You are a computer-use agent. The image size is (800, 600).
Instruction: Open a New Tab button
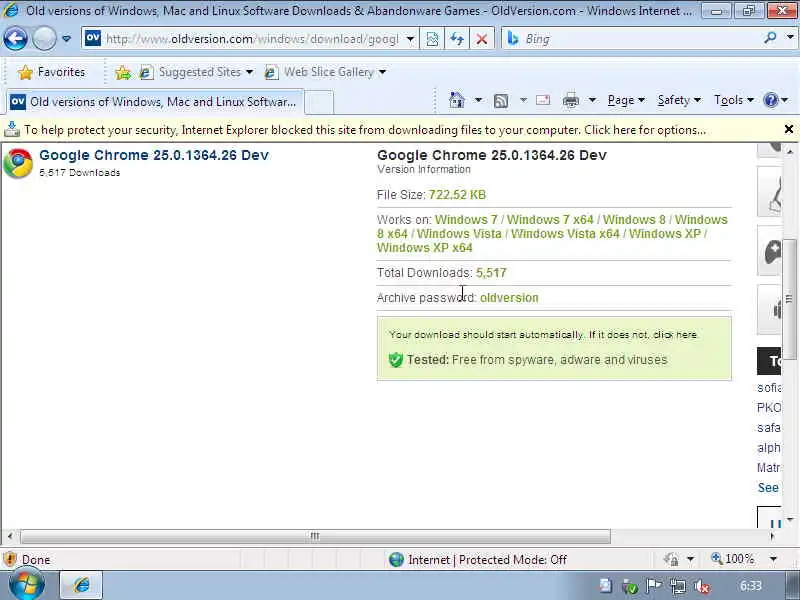[319, 103]
